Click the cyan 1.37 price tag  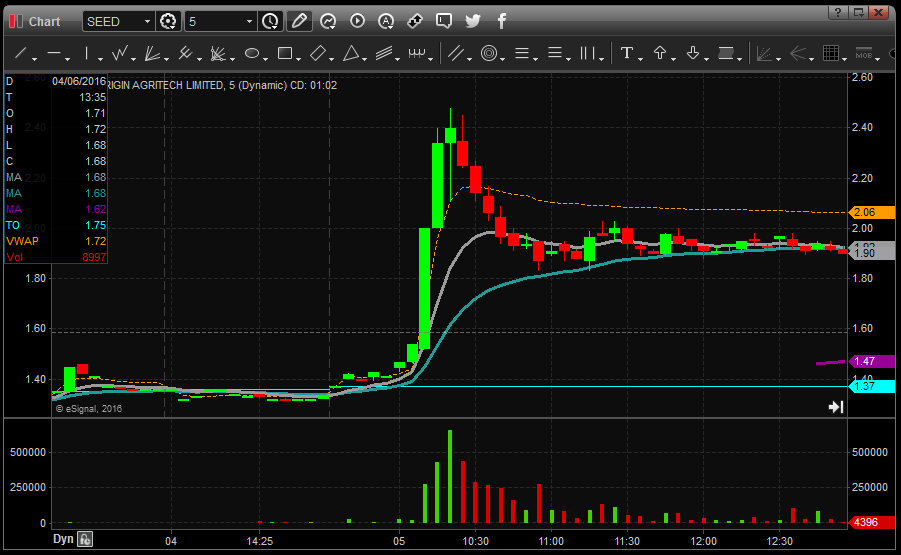pos(872,386)
